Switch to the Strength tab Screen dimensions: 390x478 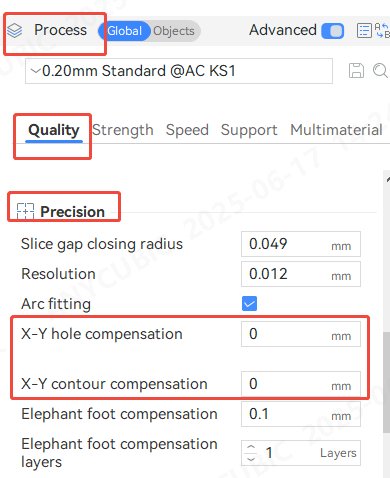[x=123, y=130]
